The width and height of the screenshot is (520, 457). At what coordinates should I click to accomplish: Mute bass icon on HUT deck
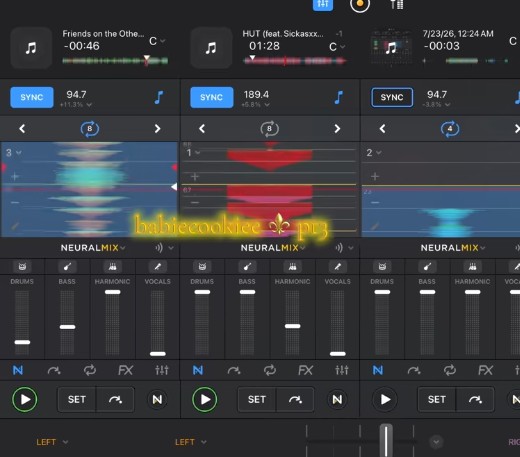pos(247,267)
